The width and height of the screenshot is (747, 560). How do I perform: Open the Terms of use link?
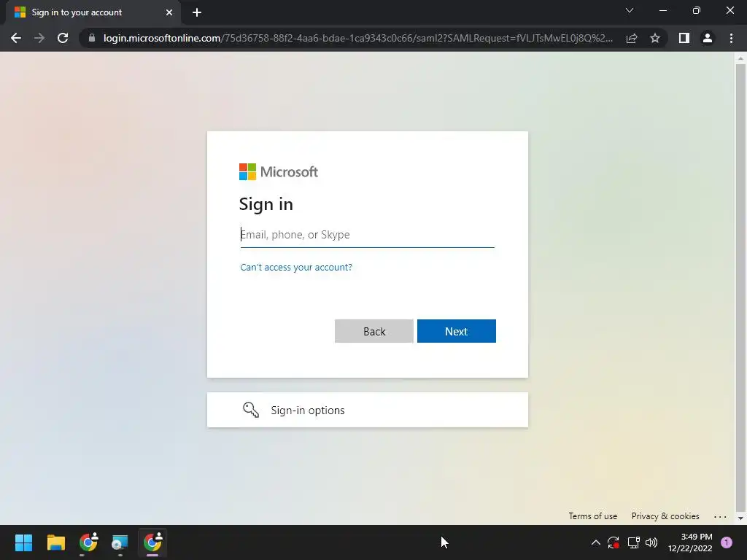click(x=592, y=516)
